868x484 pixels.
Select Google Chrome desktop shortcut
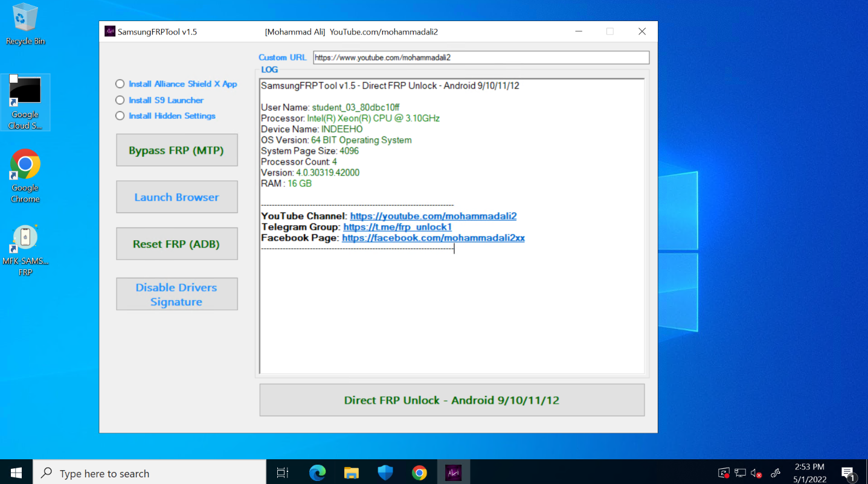pos(25,176)
